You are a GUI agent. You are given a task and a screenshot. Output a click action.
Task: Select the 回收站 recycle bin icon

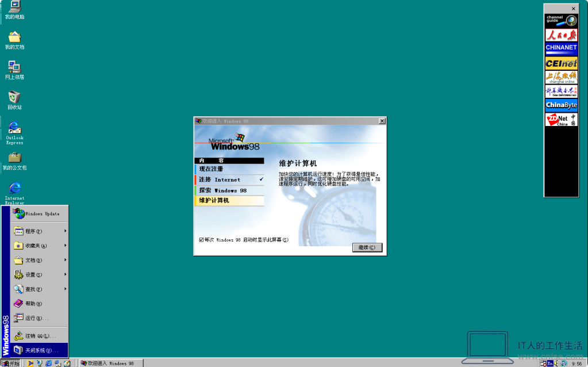(x=14, y=101)
